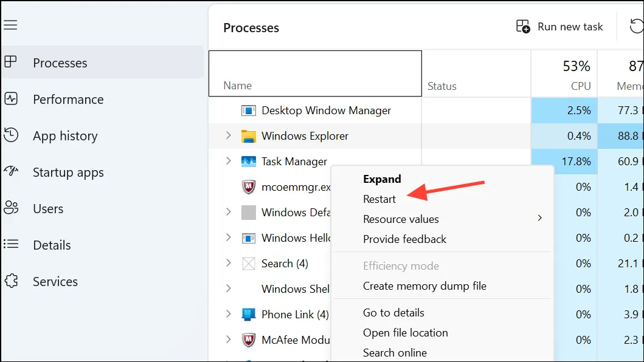Click the Task Manager process icon

tap(249, 162)
